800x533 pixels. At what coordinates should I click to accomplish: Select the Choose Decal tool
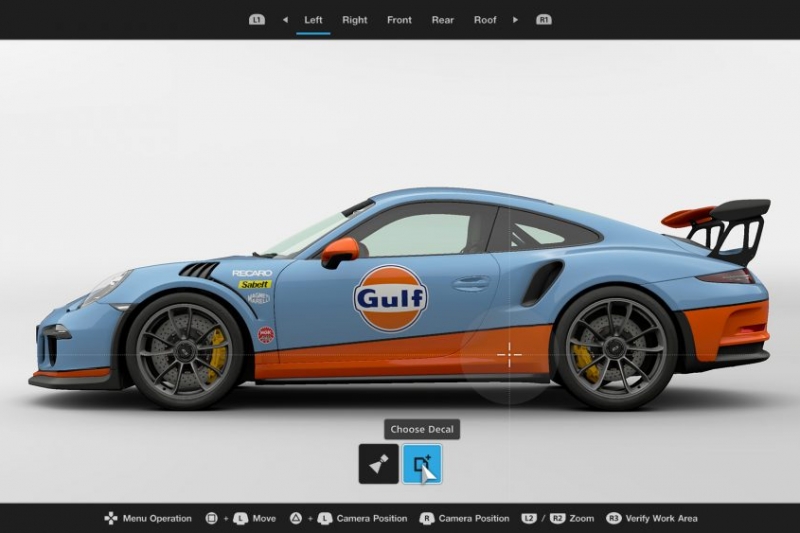click(x=421, y=464)
